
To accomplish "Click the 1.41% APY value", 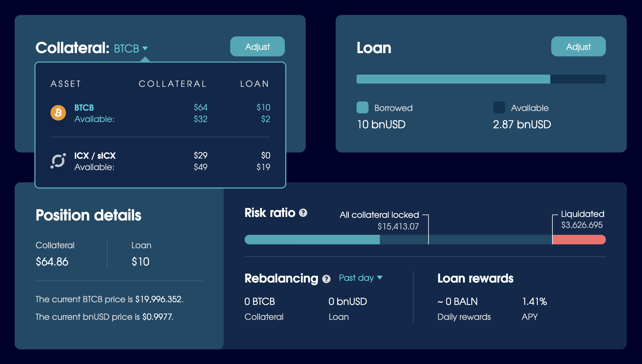I will [x=534, y=301].
